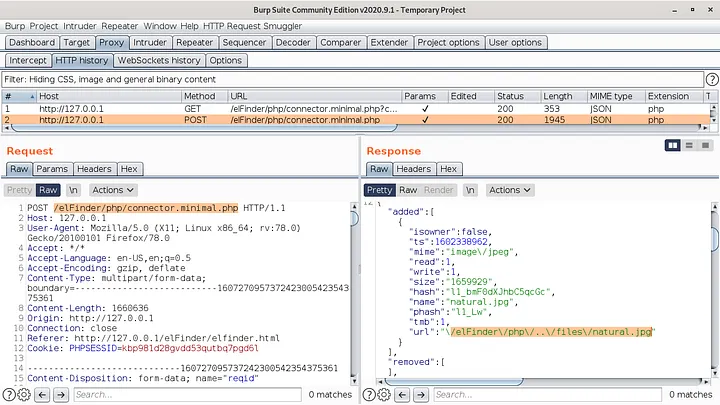Image resolution: width=720 pixels, height=405 pixels.
Task: Sort by Length column header
Action: pos(564,96)
